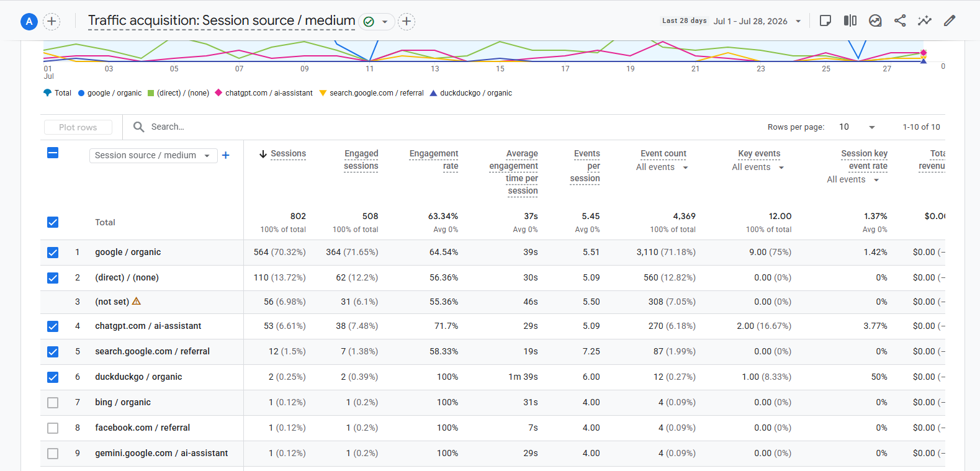Screen dimensions: 980x471
Task: Open the annotations note icon
Action: click(x=825, y=21)
